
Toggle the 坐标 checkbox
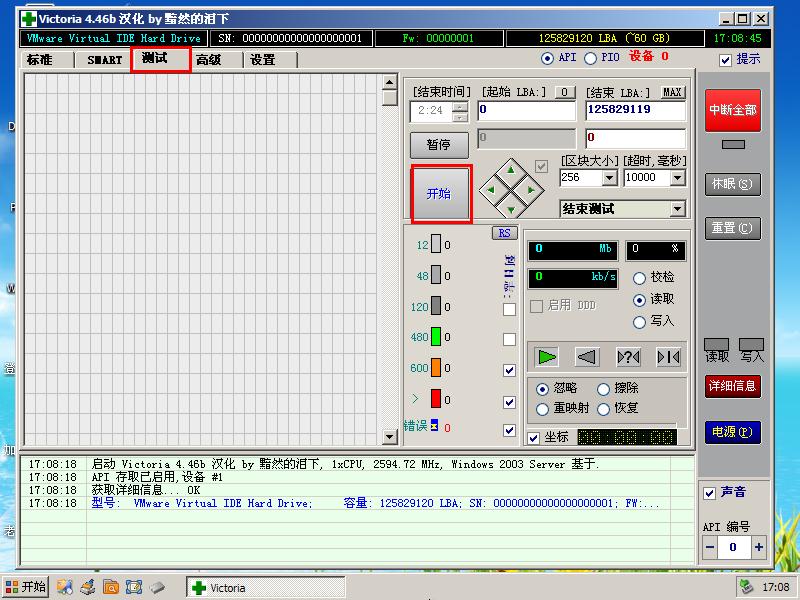[534, 438]
